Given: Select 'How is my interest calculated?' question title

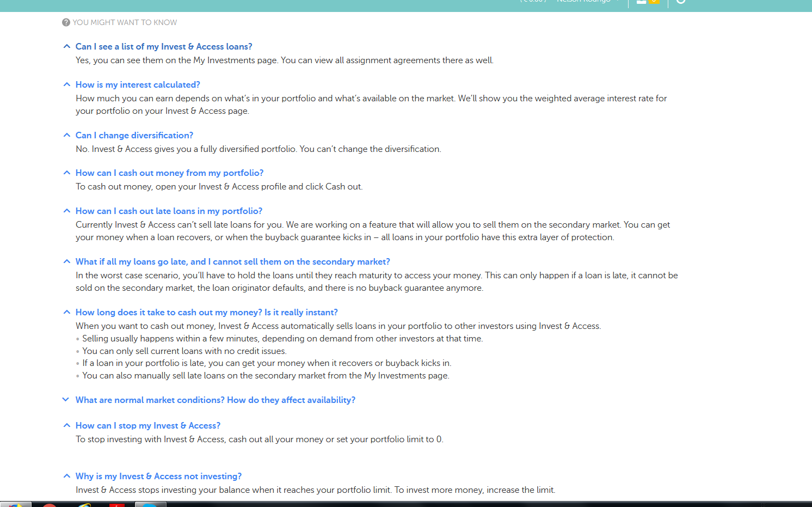Looking at the screenshot, I should 138,84.
